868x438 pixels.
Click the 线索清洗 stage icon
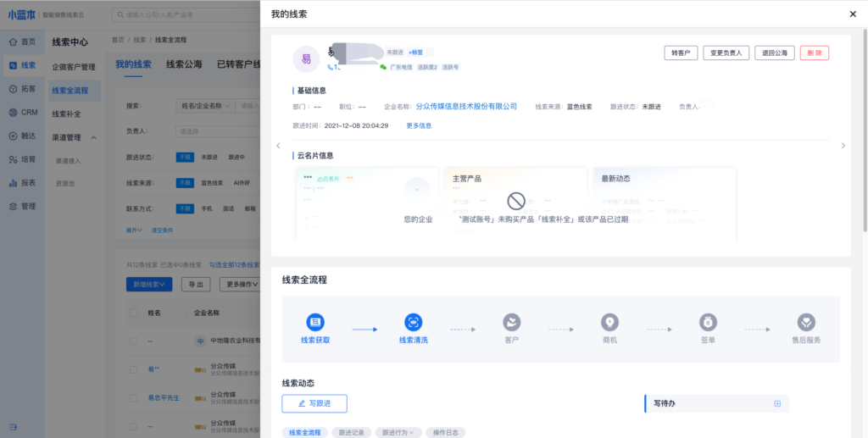pyautogui.click(x=414, y=322)
